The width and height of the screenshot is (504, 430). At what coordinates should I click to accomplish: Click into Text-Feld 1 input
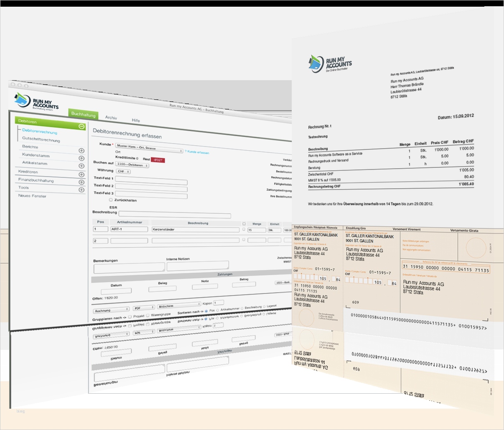pyautogui.click(x=151, y=180)
